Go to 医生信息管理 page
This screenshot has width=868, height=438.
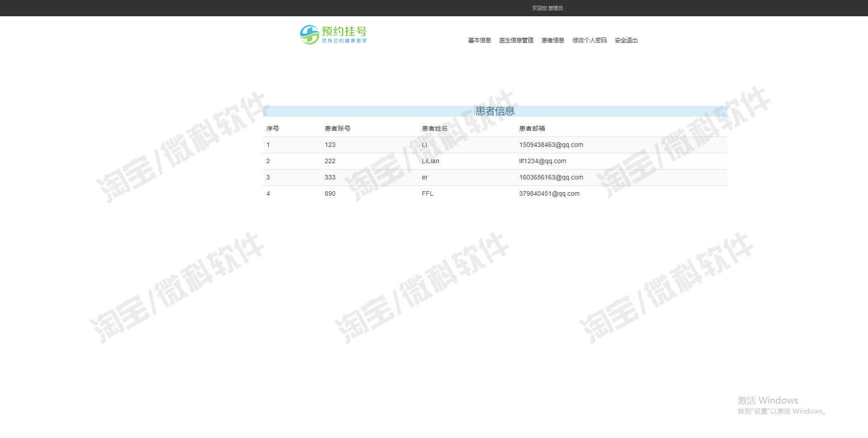[x=516, y=40]
